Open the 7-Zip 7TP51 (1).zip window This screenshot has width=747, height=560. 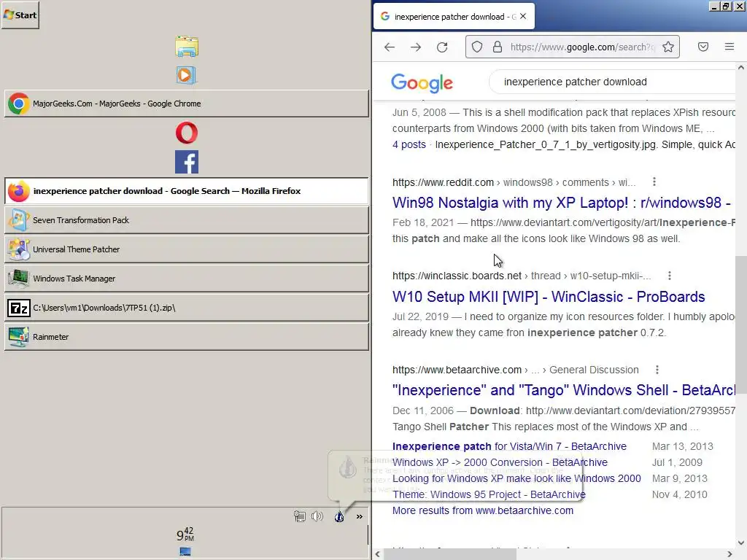pos(187,308)
